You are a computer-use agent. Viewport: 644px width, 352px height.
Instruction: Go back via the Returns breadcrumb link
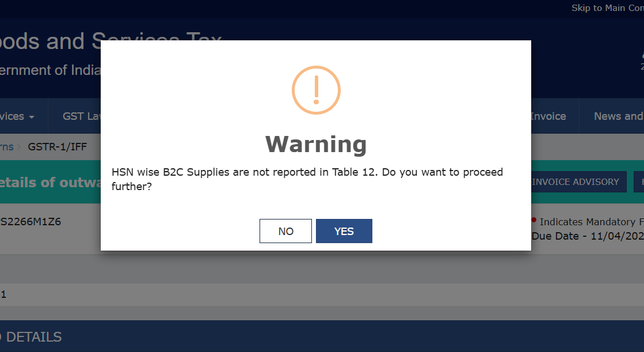(x=6, y=147)
